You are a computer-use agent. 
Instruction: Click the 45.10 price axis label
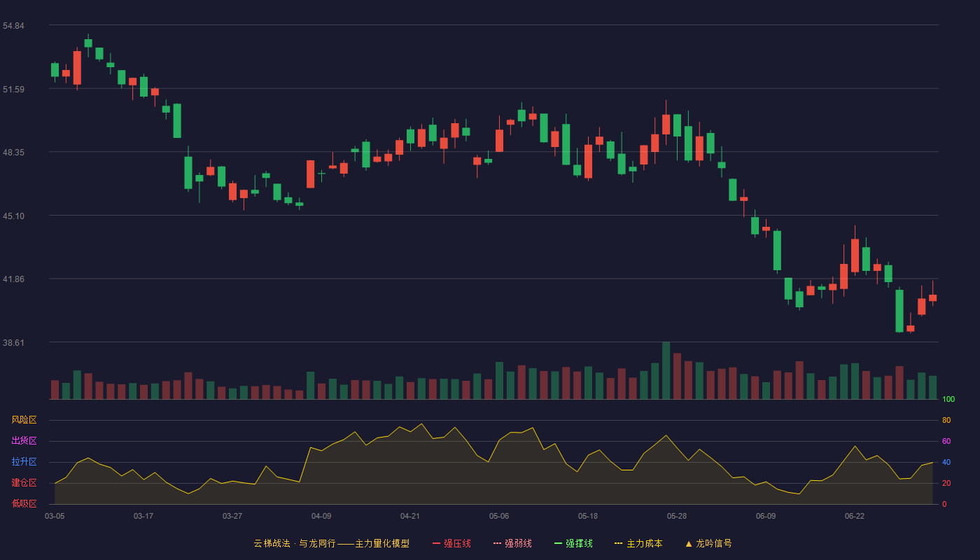pyautogui.click(x=13, y=216)
